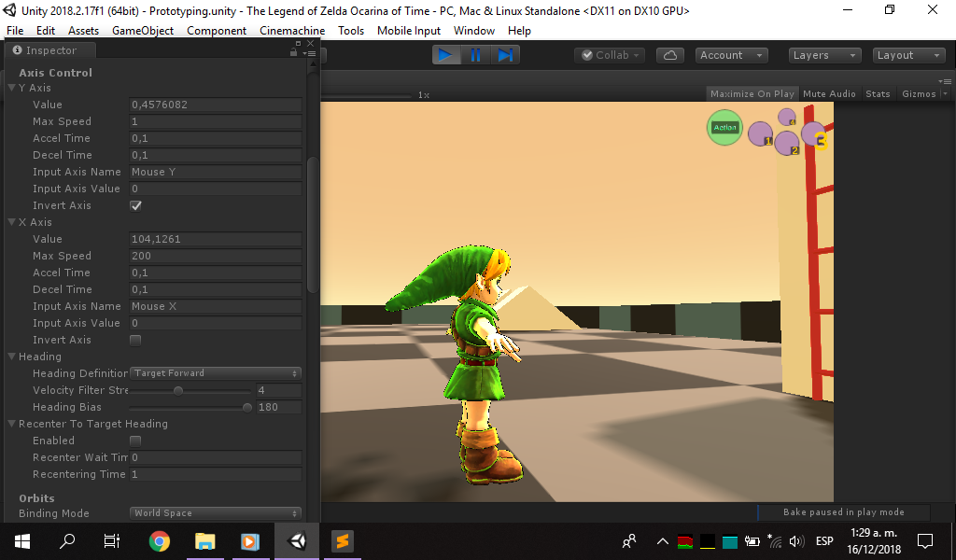Enable the Recenter To Target Heading checkbox

pos(134,441)
